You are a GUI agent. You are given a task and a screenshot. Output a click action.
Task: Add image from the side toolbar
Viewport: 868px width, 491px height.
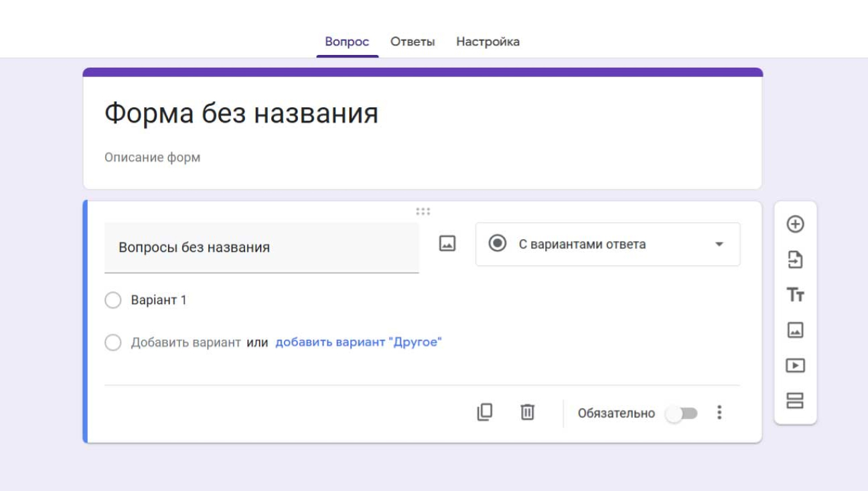795,330
